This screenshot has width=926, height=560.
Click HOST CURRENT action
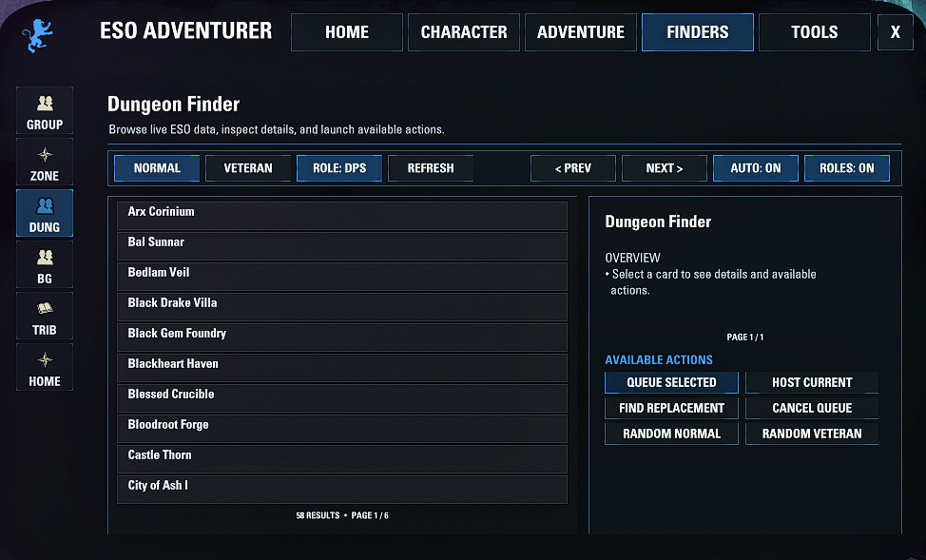click(x=812, y=382)
